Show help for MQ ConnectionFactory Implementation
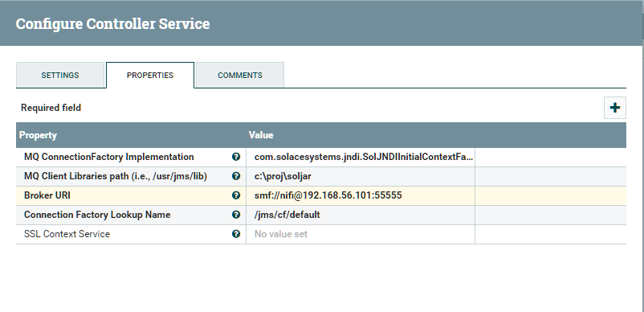Viewport: 644px width, 312px height. [x=236, y=157]
